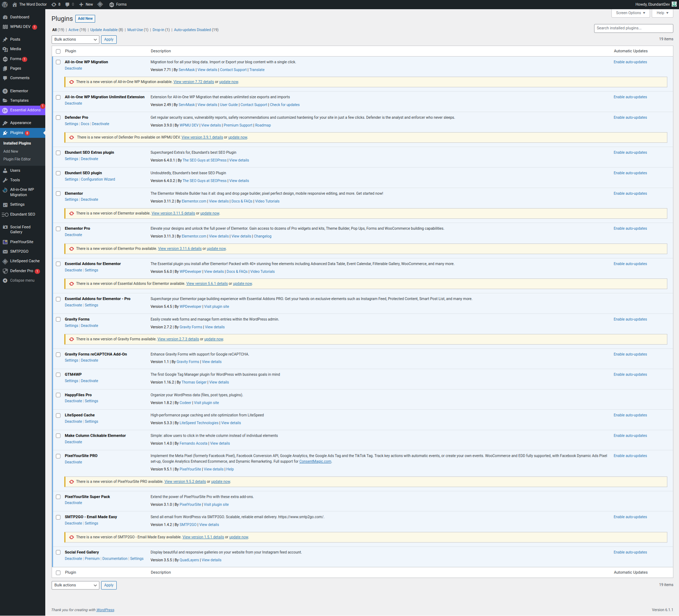Click the WordPress logo icon
Viewport: 679px width, 616px height.
pyautogui.click(x=5, y=5)
